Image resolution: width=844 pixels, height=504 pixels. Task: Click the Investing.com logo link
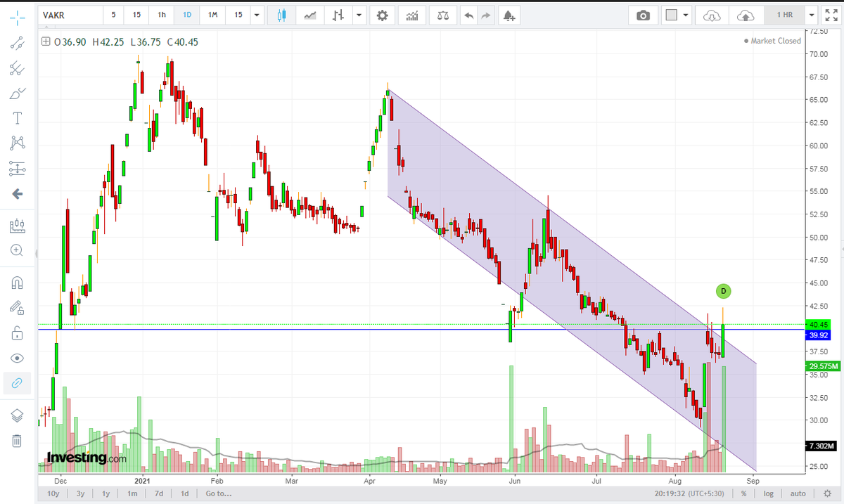point(87,458)
